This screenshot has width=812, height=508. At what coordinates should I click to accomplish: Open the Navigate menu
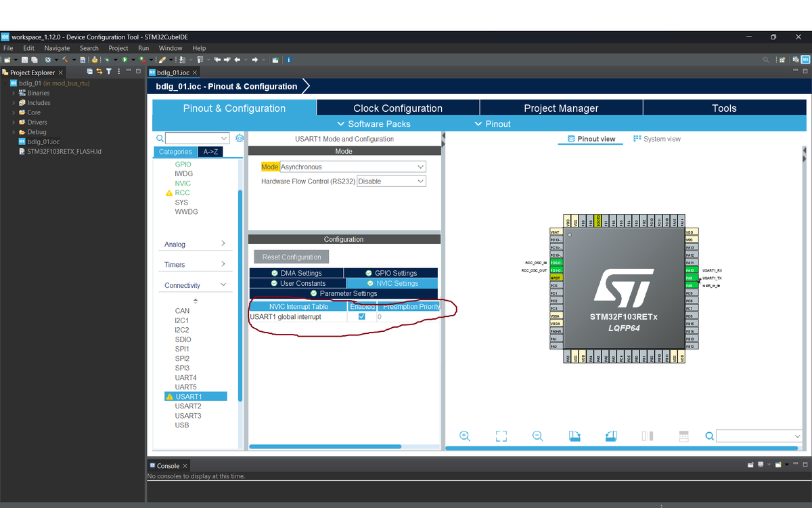click(x=57, y=48)
